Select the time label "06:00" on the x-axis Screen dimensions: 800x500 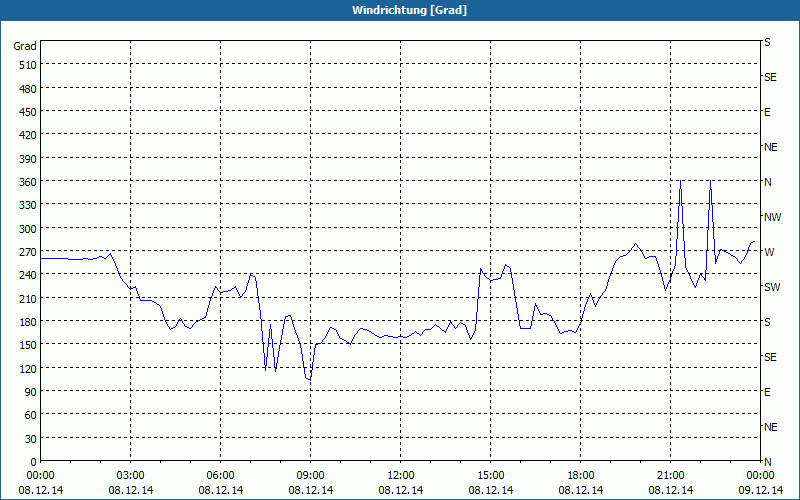[220, 476]
